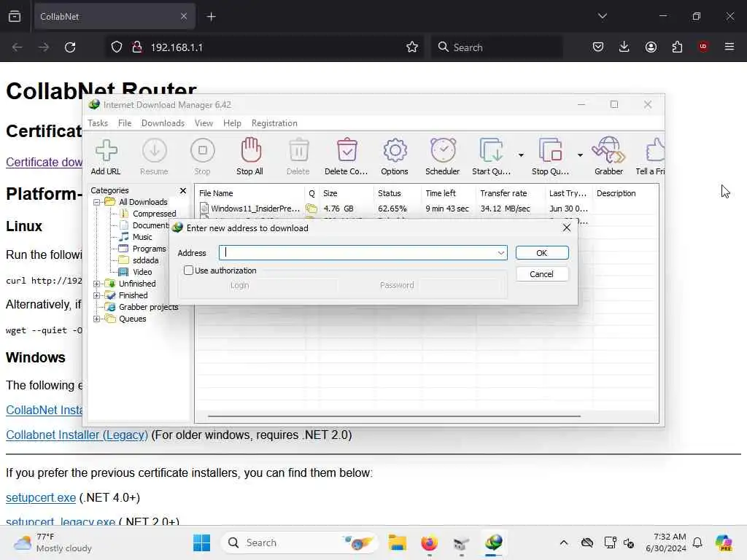Open the Tasks menu

[x=98, y=122]
